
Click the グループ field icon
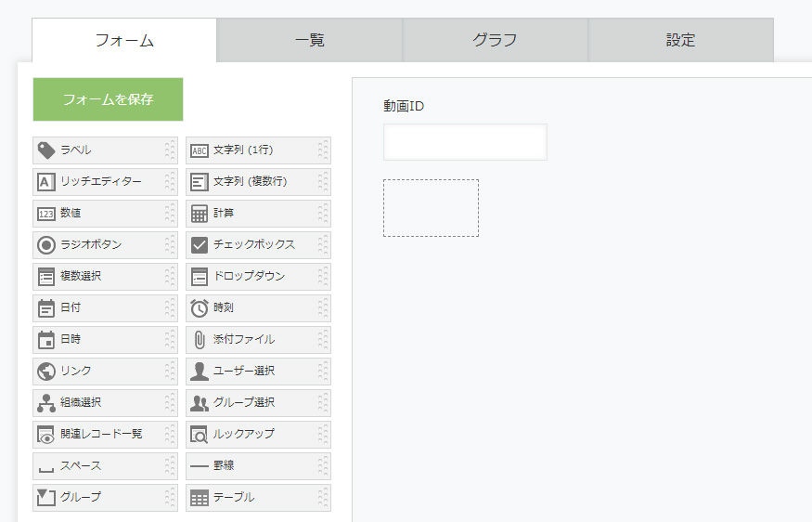pyautogui.click(x=46, y=498)
